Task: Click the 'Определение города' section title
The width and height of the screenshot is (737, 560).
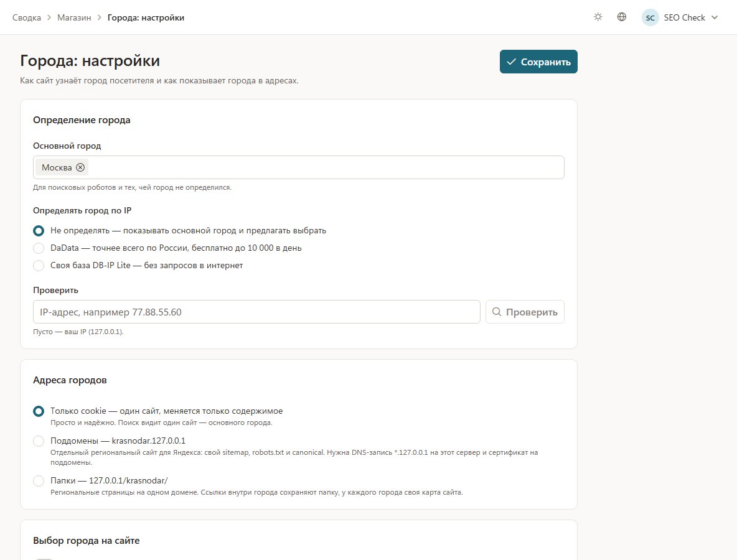Action: coord(82,120)
